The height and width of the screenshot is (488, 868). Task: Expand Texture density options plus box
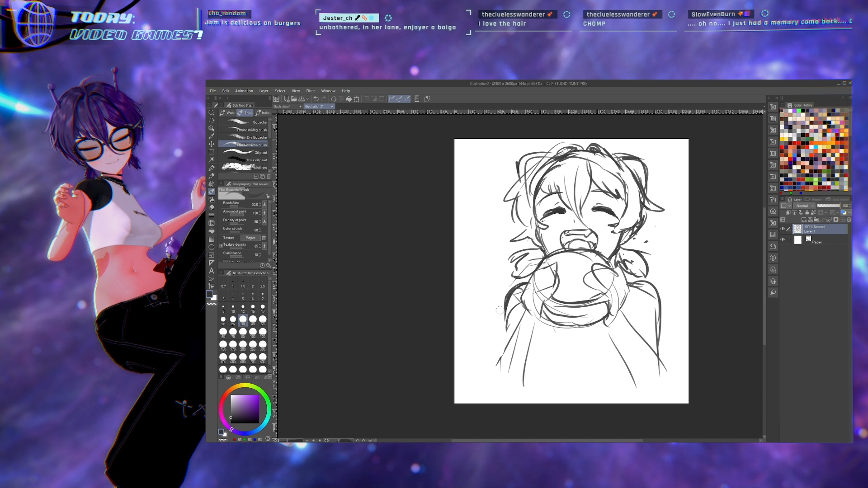[221, 246]
